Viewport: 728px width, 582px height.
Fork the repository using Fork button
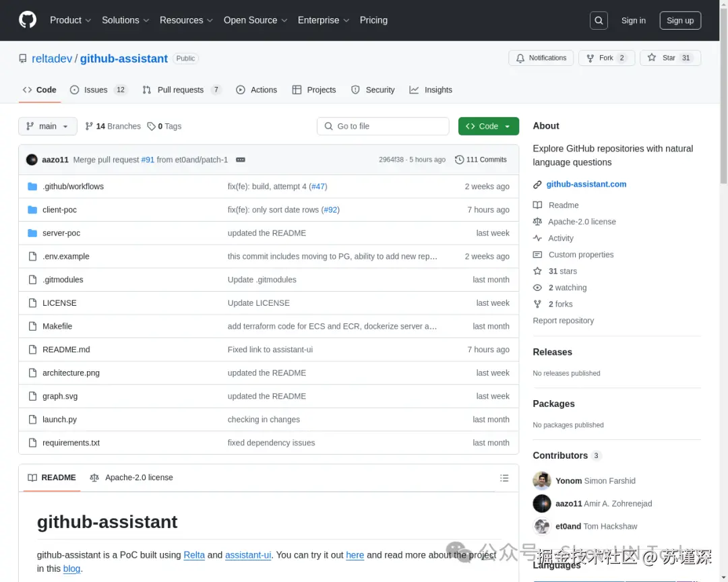[607, 58]
